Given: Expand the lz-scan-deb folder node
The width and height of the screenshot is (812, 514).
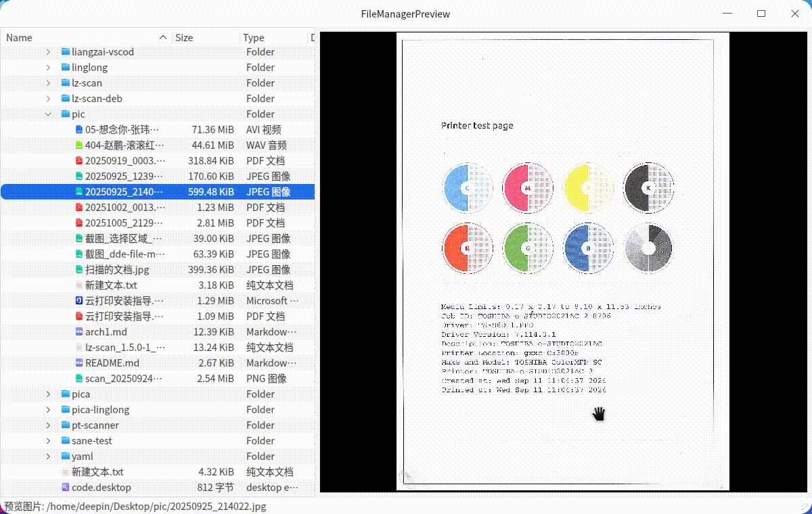Looking at the screenshot, I should pyautogui.click(x=48, y=99).
